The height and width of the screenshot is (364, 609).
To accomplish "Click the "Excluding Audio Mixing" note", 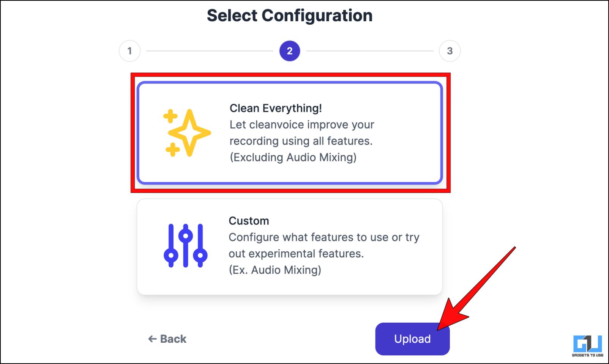I will click(x=293, y=157).
